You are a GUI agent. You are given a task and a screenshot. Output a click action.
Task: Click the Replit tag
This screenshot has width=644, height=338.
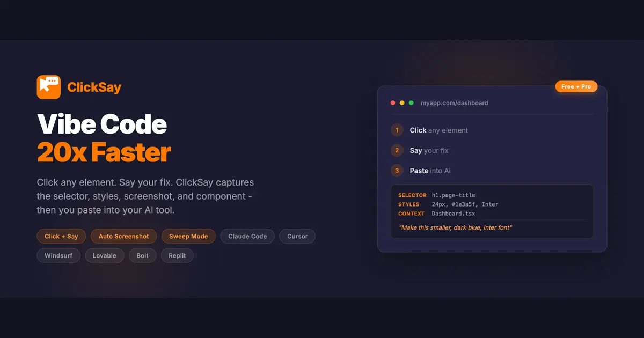[x=177, y=255]
